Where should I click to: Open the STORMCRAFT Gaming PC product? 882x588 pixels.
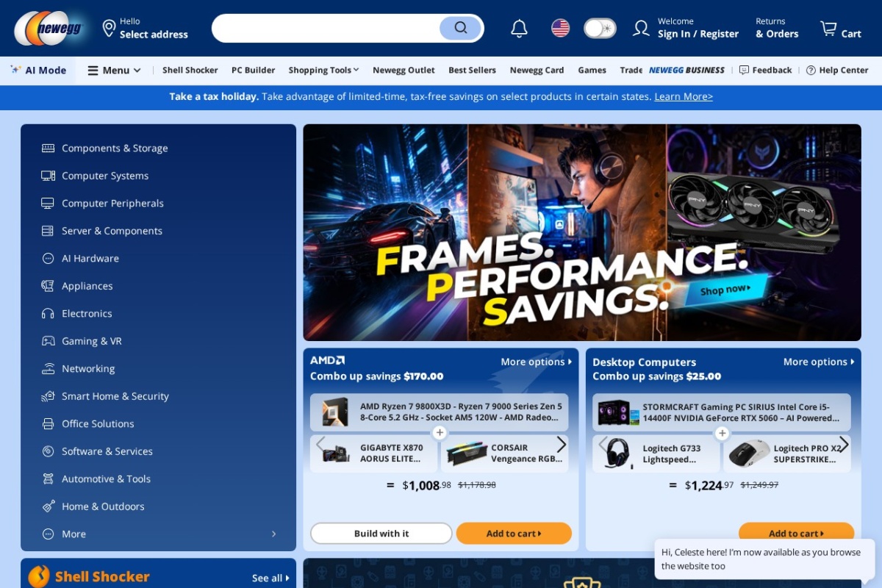coord(721,412)
